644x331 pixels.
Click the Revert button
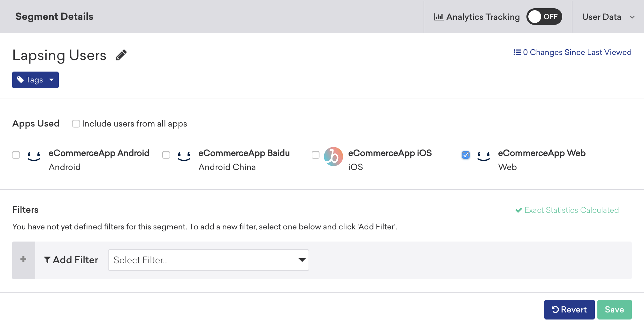tap(569, 310)
